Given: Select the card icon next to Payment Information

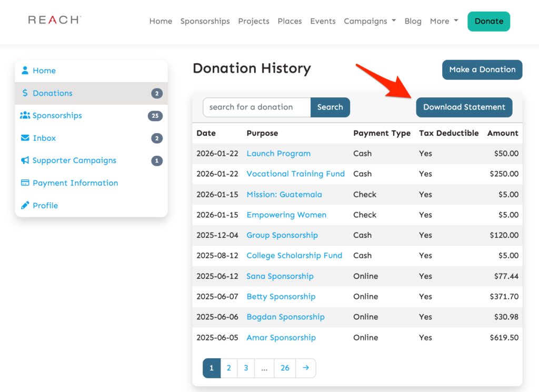Looking at the screenshot, I should click(26, 183).
